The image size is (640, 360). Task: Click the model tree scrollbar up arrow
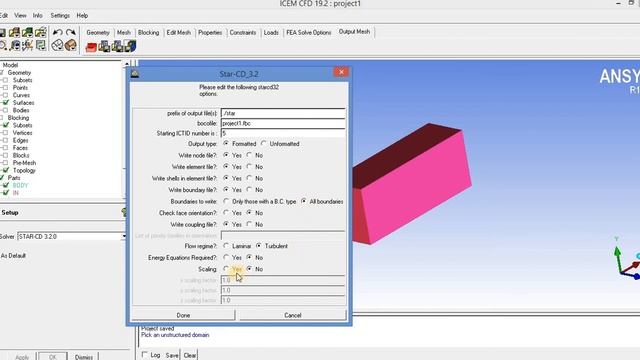click(x=127, y=64)
